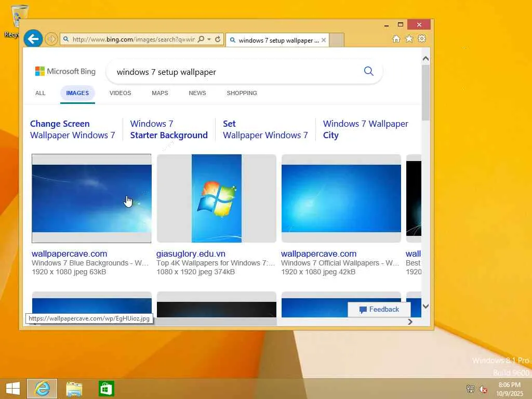Select the IMAGES results tab

coord(77,93)
